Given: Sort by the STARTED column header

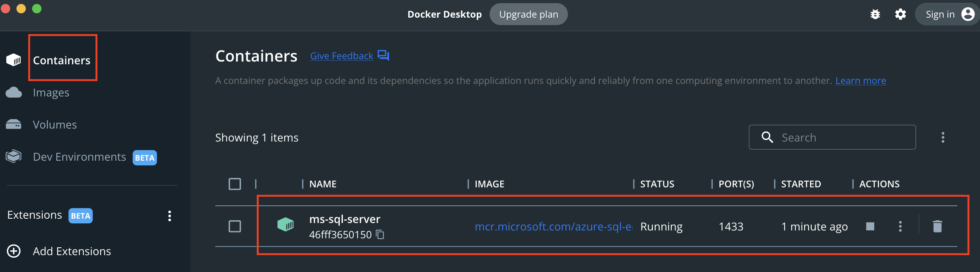Looking at the screenshot, I should point(801,184).
